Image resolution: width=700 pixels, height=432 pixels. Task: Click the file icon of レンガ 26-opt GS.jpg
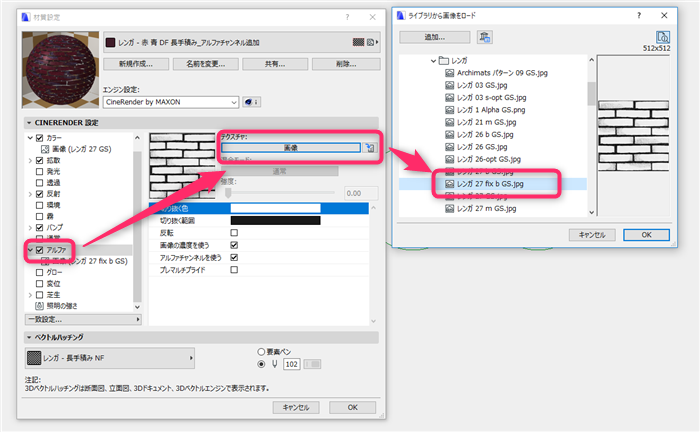tap(450, 159)
